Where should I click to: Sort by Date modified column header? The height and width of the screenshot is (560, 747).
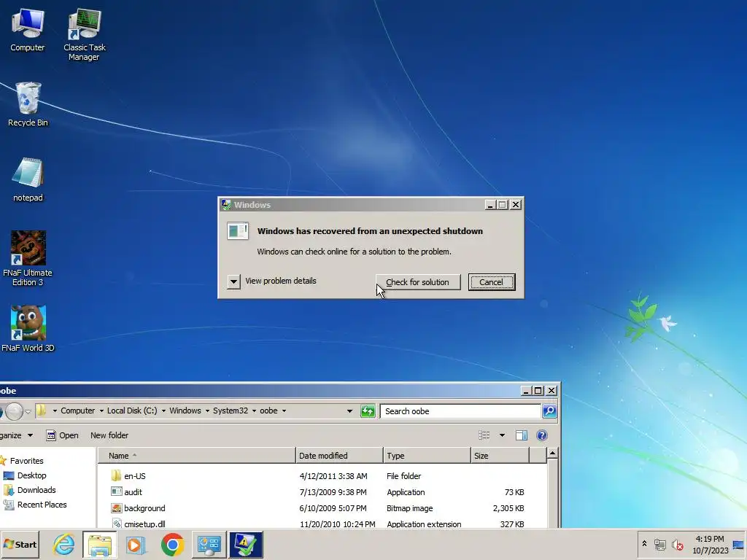click(x=339, y=456)
